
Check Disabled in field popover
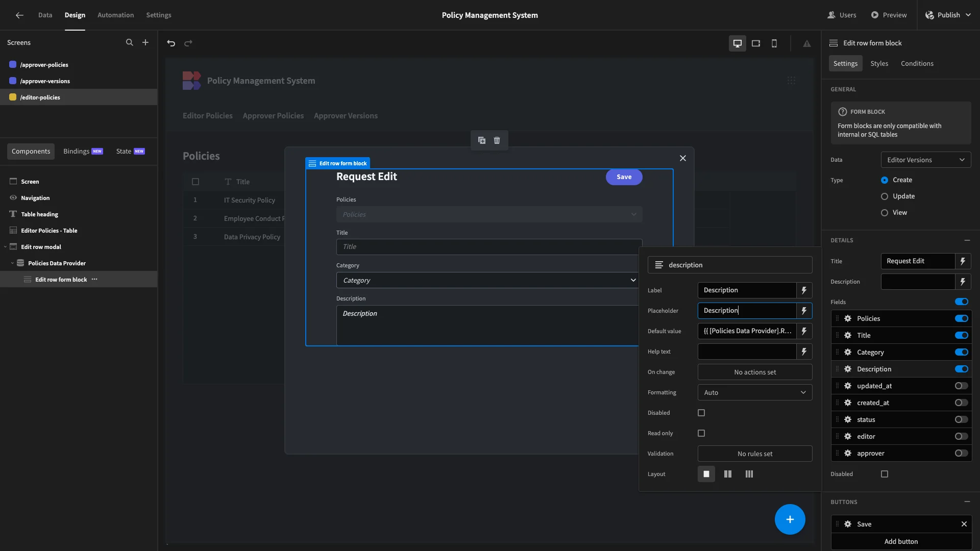[x=701, y=413]
